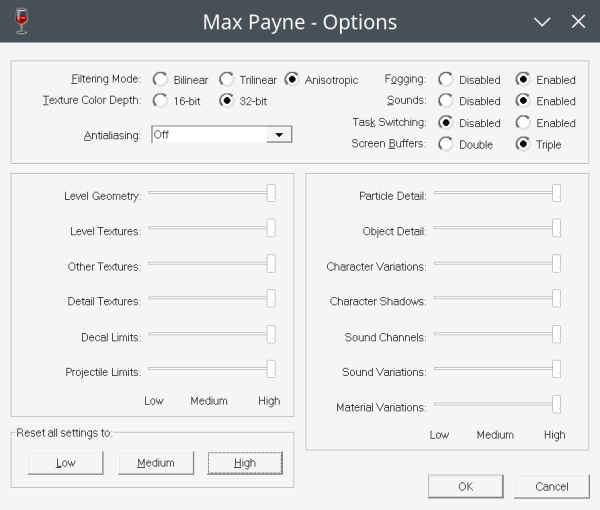This screenshot has width=600, height=510.
Task: Click the Sounds label
Action: point(406,100)
